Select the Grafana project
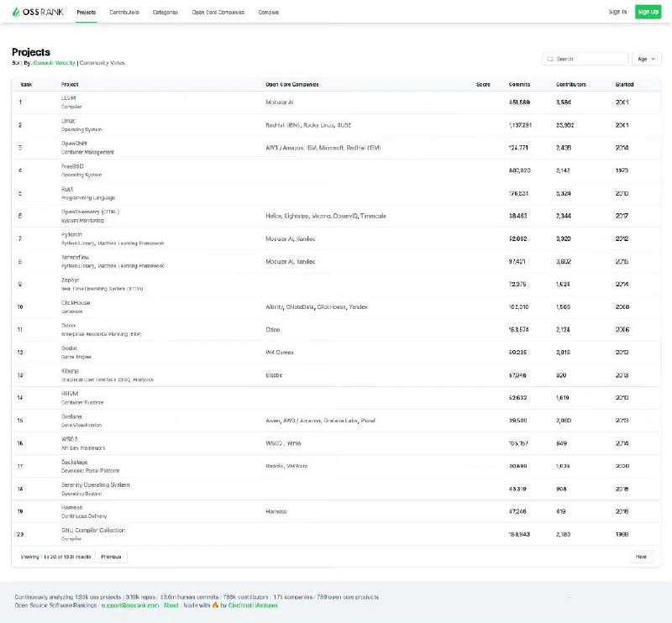Screen dimensions: 672x623 tap(73, 416)
